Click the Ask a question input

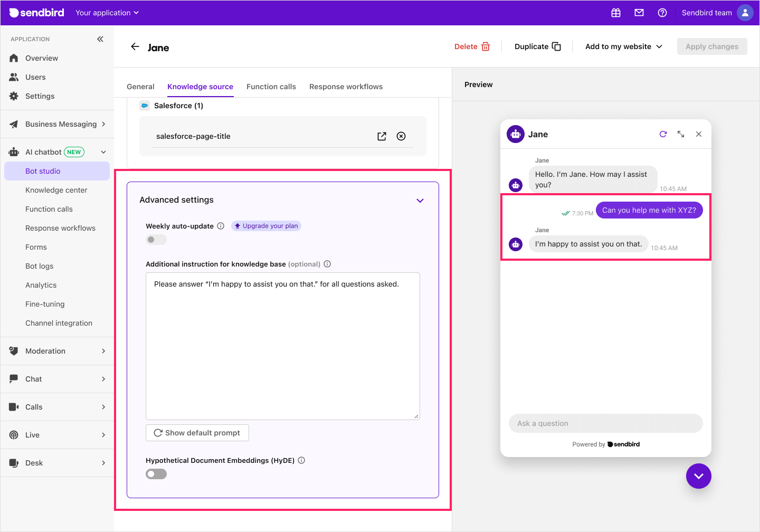(606, 423)
